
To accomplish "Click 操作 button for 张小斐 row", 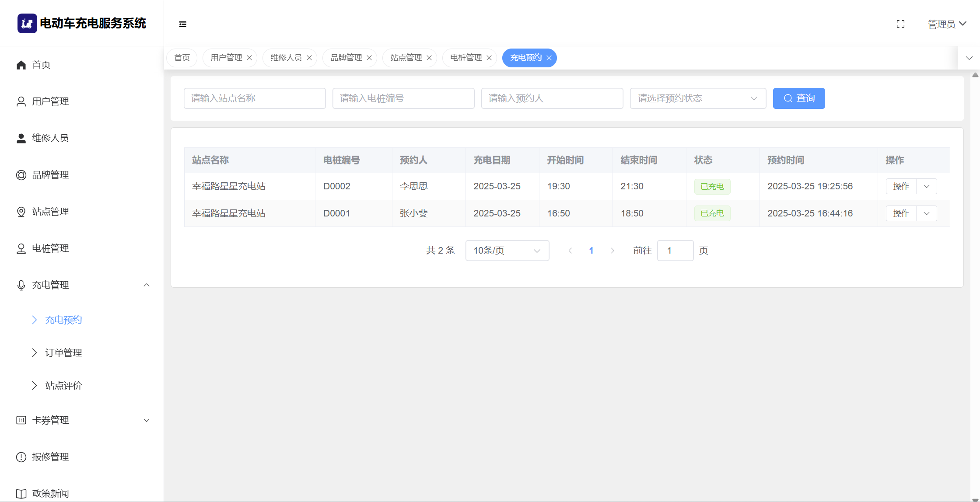I will (901, 213).
